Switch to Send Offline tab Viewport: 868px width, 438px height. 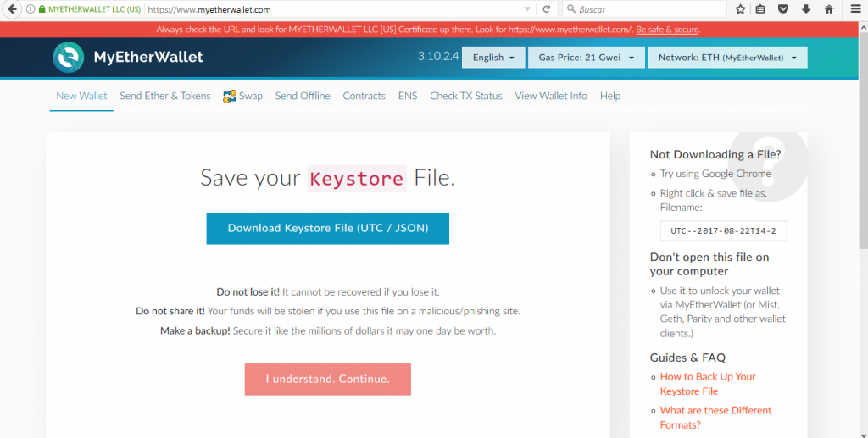(x=303, y=96)
